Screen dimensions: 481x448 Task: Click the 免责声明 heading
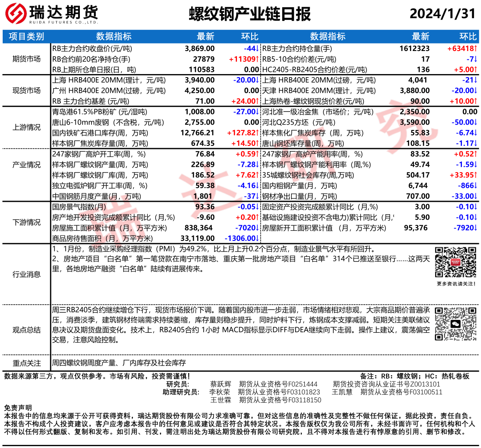[x=18, y=408]
